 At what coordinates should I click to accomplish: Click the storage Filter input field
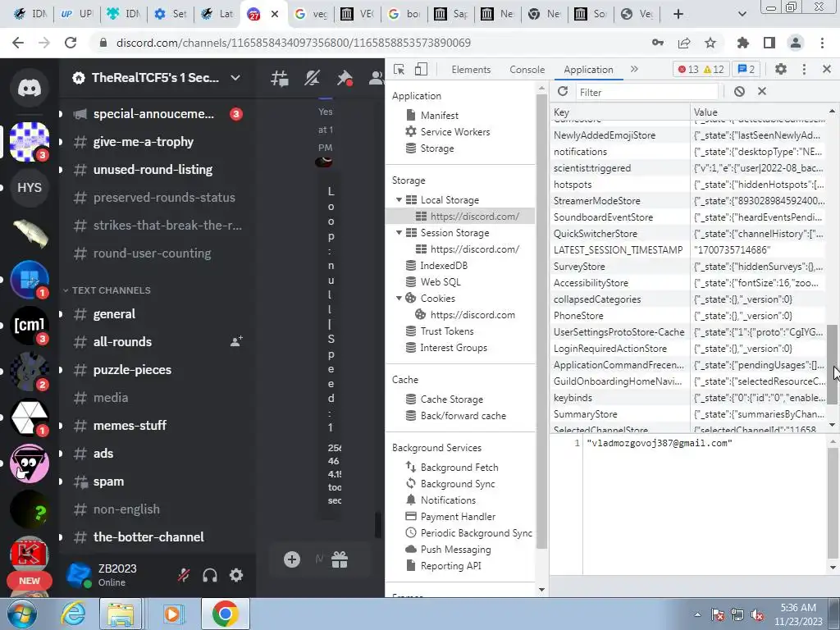pos(649,92)
